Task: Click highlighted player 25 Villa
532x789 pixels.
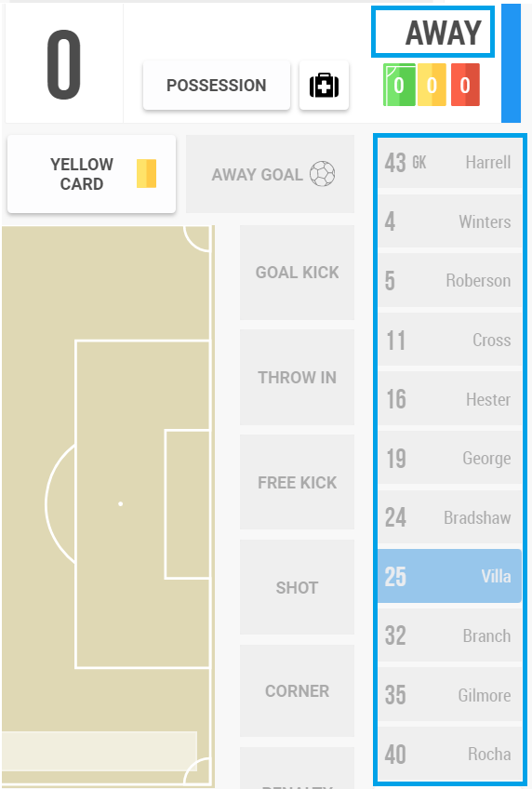Action: (x=449, y=576)
